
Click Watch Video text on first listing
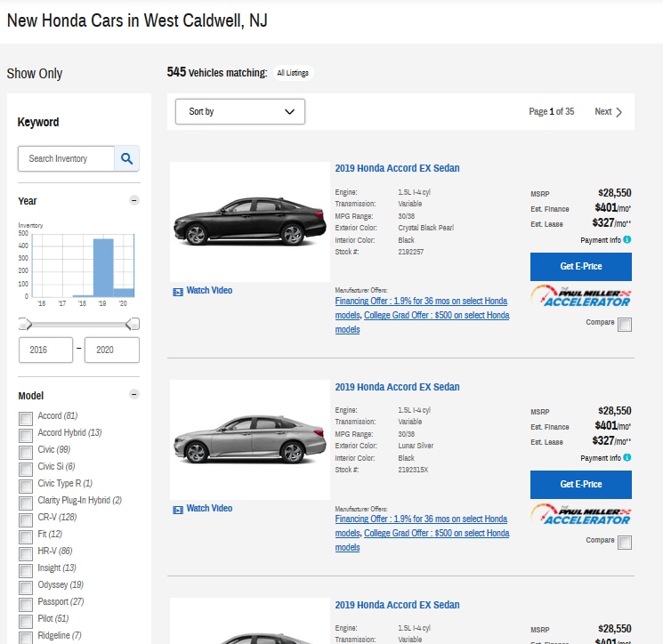click(209, 290)
